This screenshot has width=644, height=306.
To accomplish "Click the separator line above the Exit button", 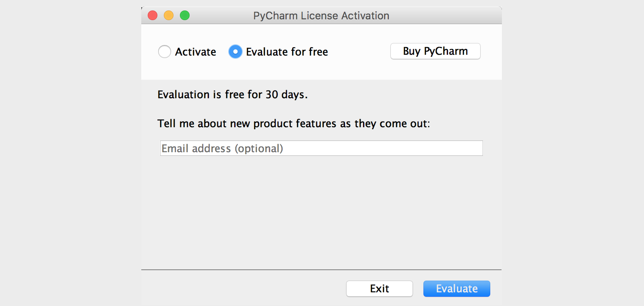I will click(x=321, y=270).
